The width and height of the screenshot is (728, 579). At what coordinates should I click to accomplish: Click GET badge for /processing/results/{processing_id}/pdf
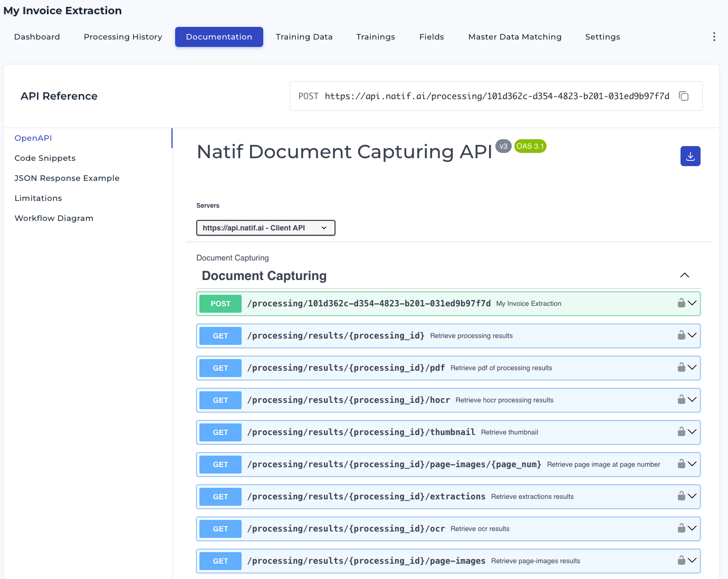coord(221,368)
